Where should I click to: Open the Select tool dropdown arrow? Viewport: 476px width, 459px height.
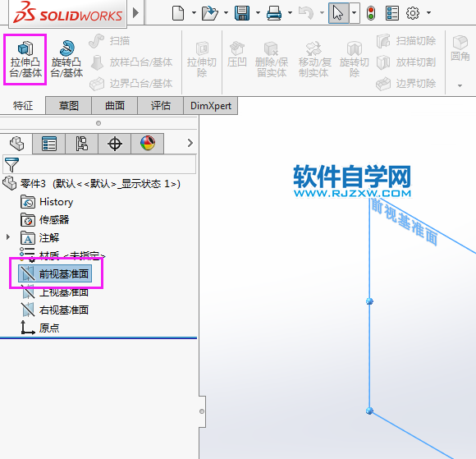pos(355,13)
